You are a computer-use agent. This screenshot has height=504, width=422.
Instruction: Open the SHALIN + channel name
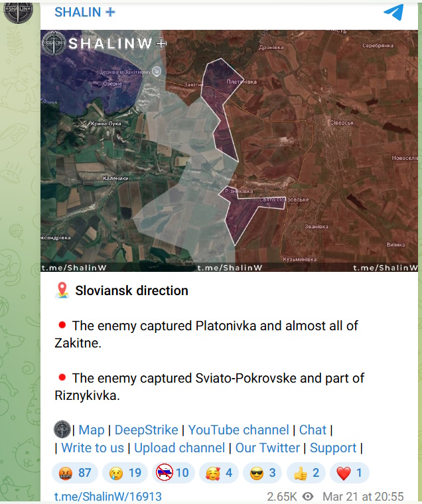click(85, 12)
